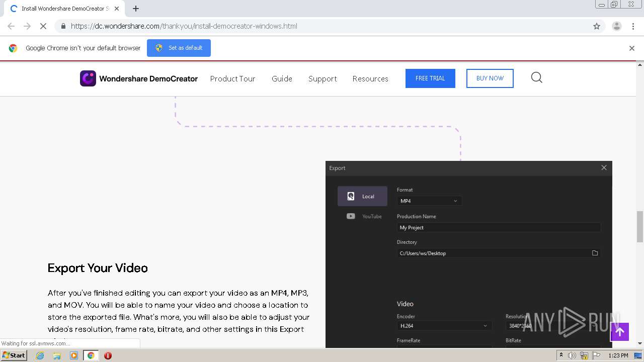
Task: Go back to the previous page
Action: coord(11,26)
